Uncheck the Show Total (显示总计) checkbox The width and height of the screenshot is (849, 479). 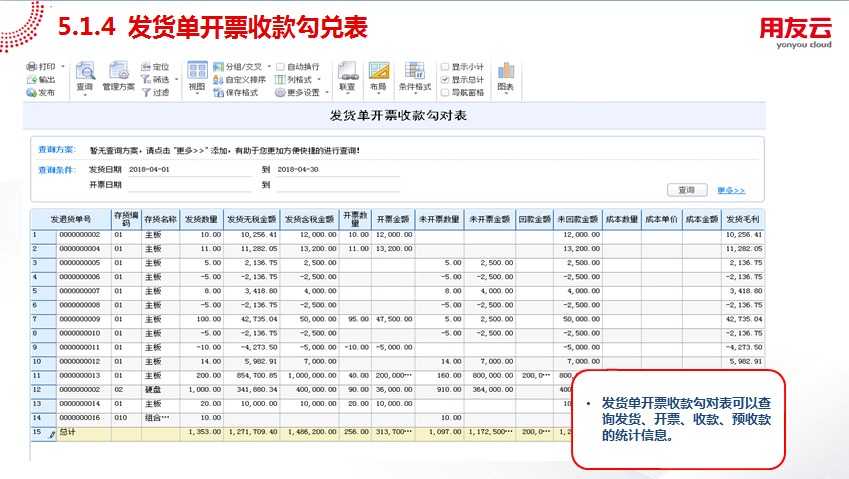coord(445,79)
